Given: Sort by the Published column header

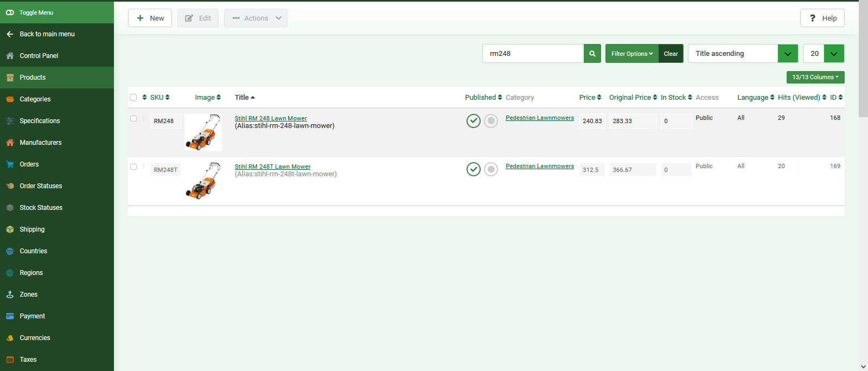Looking at the screenshot, I should pos(483,98).
